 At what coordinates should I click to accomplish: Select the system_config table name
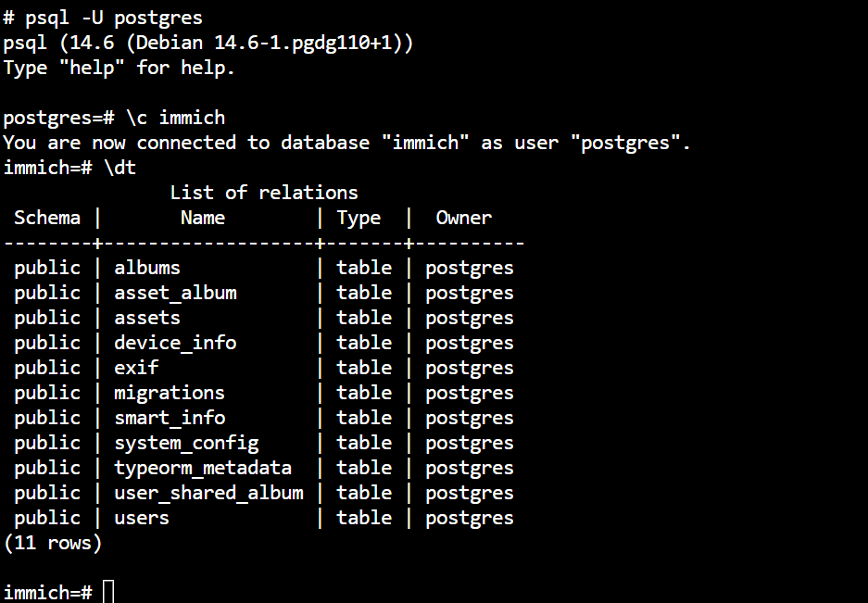click(x=186, y=443)
